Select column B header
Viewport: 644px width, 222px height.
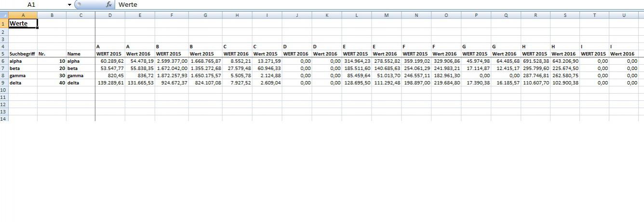pyautogui.click(x=52, y=15)
